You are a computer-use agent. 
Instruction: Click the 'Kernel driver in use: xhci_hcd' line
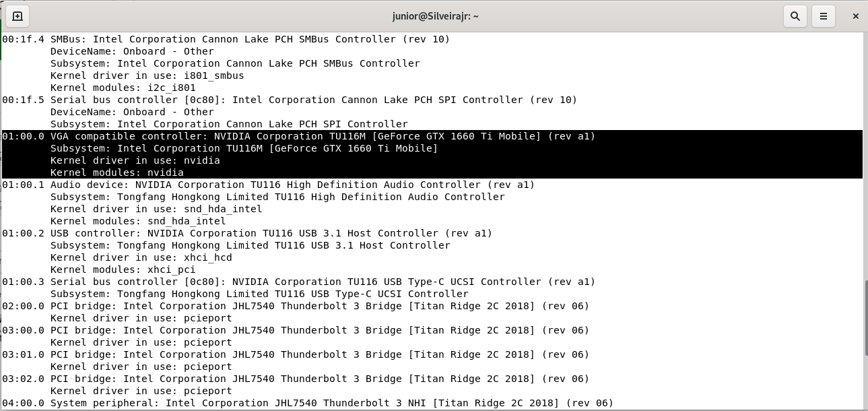coord(141,257)
